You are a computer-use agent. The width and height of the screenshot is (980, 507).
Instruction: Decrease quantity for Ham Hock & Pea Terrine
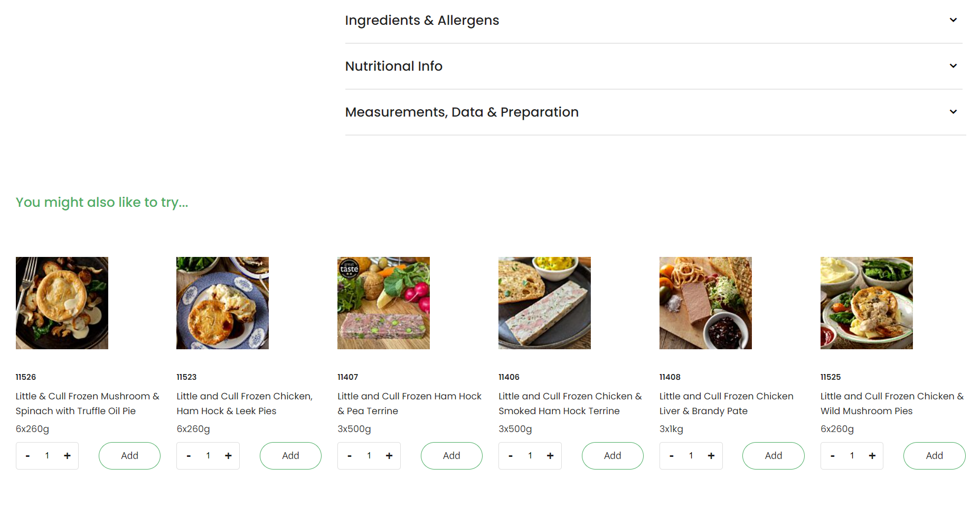click(350, 456)
